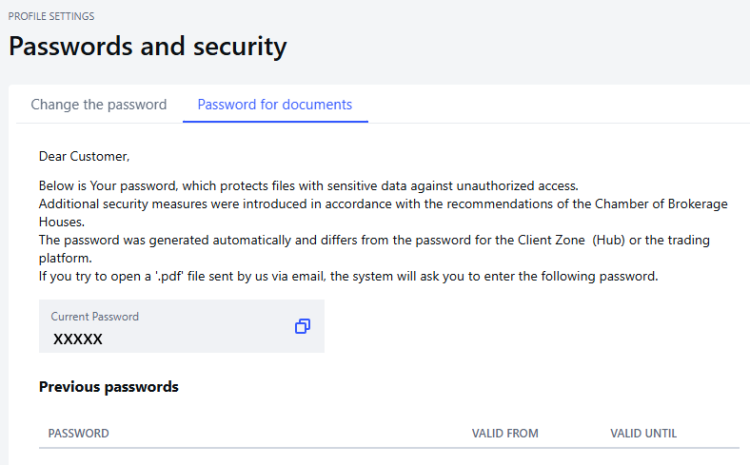
Task: Switch to the Change the password tab
Action: [x=99, y=104]
